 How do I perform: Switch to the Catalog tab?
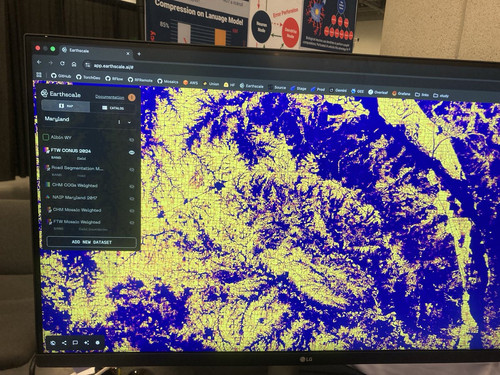(113, 108)
